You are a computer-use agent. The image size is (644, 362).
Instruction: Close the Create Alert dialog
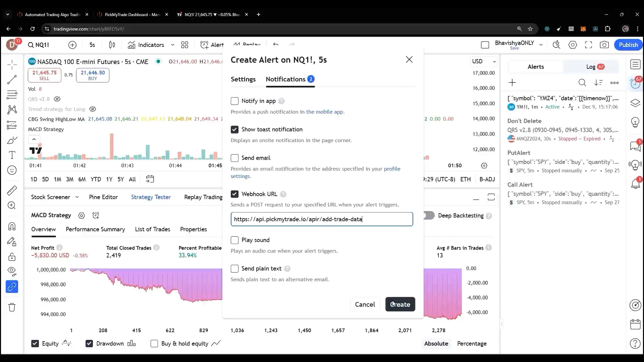(x=409, y=60)
